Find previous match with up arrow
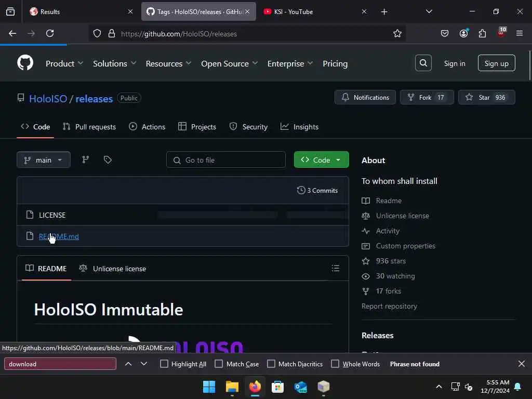The height and width of the screenshot is (399, 532). click(128, 364)
